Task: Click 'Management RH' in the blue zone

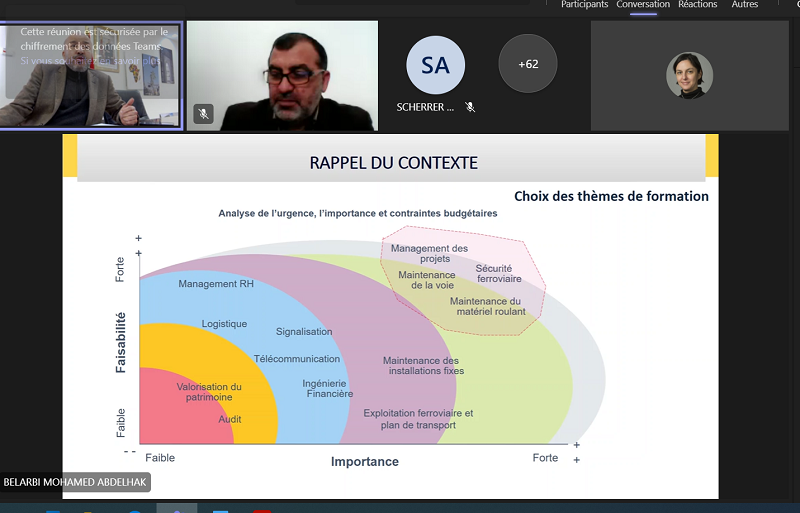Action: point(215,284)
